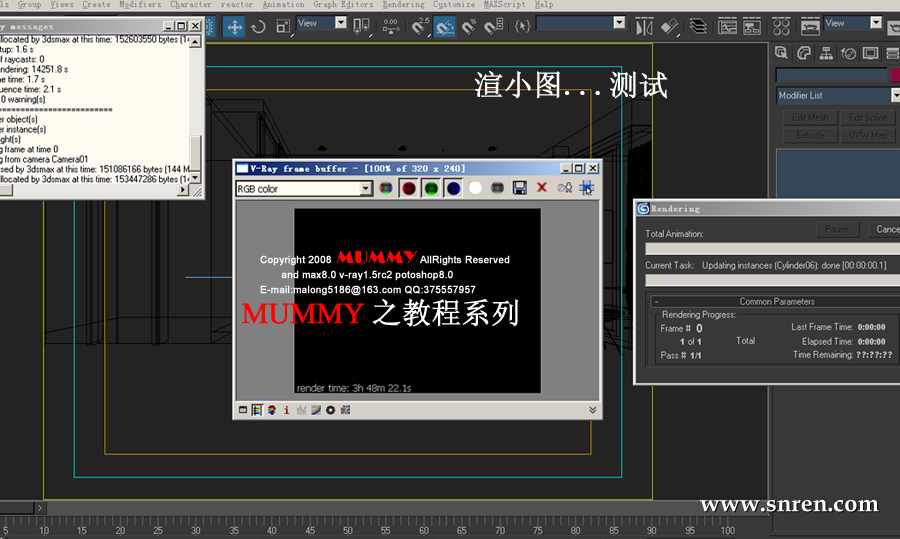Image resolution: width=900 pixels, height=539 pixels.
Task: Clear the image with the red X icon
Action: pyautogui.click(x=542, y=188)
